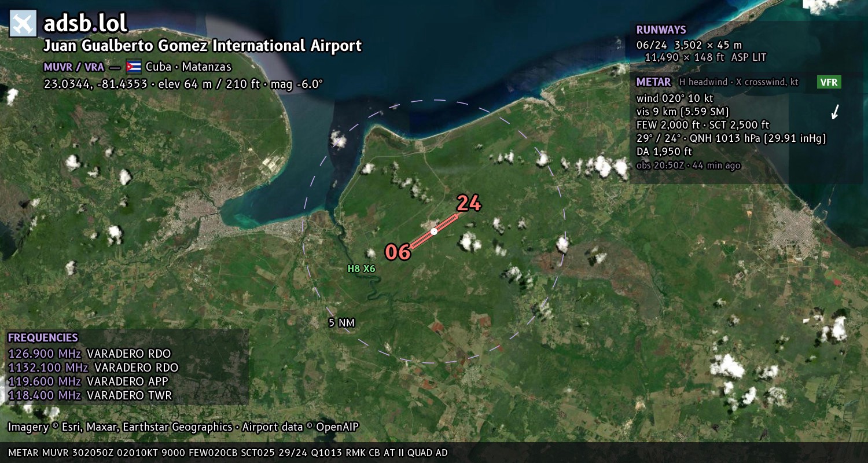This screenshot has width=868, height=463.
Task: Click the 06/24 3,502 × 45 m runway row
Action: pos(689,45)
